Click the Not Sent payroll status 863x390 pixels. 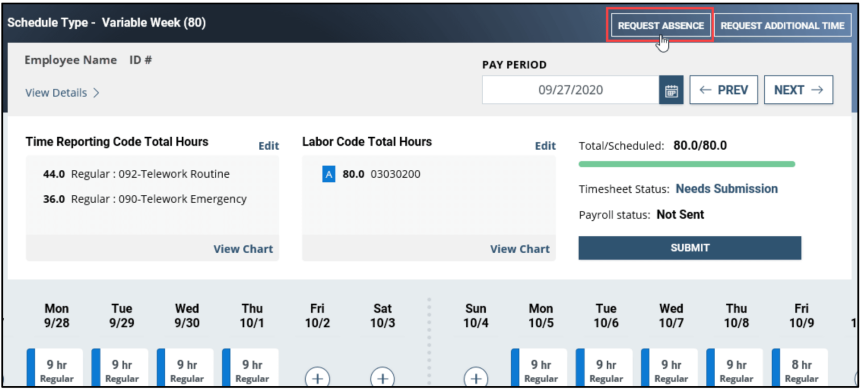click(680, 215)
